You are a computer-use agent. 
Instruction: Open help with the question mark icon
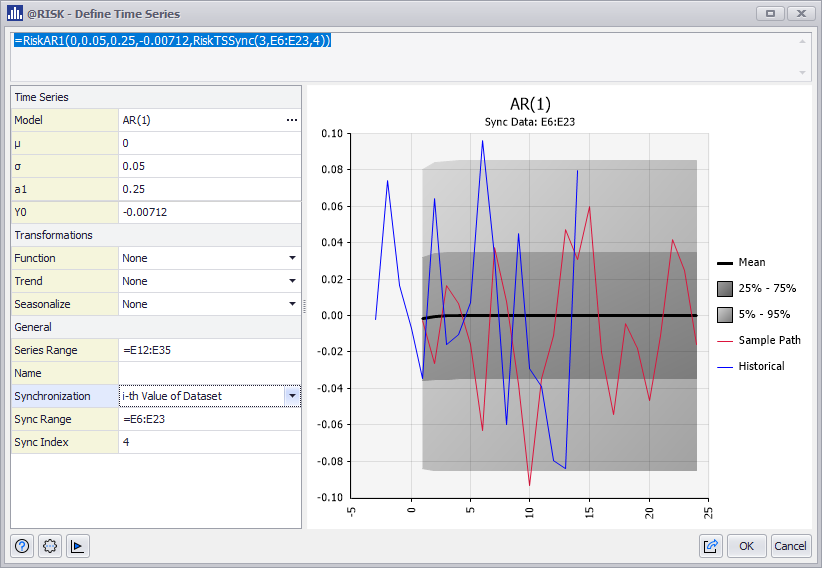point(23,546)
